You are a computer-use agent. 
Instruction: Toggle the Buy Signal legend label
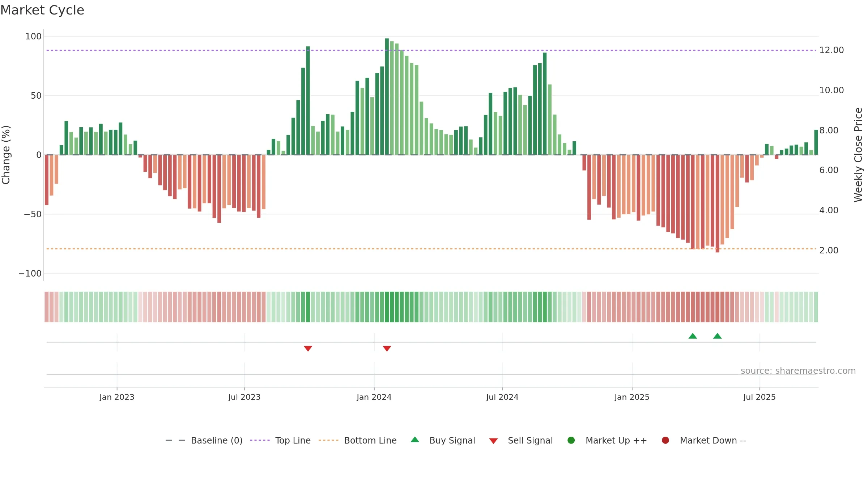pyautogui.click(x=452, y=440)
